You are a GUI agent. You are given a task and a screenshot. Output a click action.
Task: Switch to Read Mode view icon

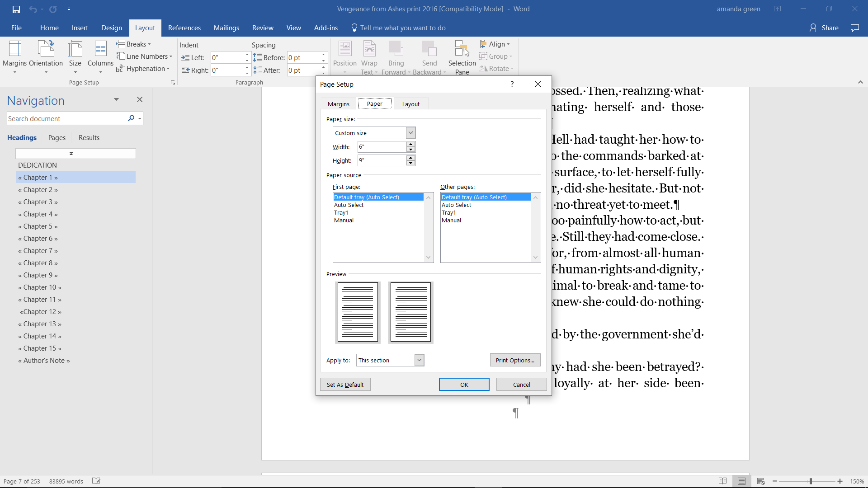click(x=722, y=481)
